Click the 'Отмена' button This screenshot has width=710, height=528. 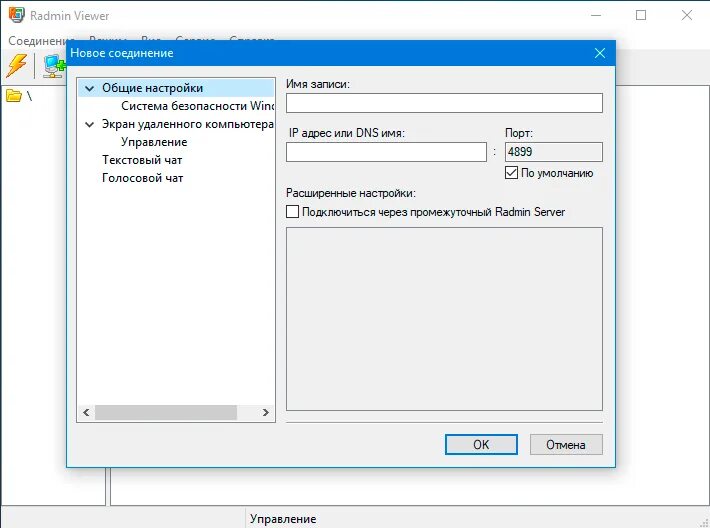coord(566,445)
